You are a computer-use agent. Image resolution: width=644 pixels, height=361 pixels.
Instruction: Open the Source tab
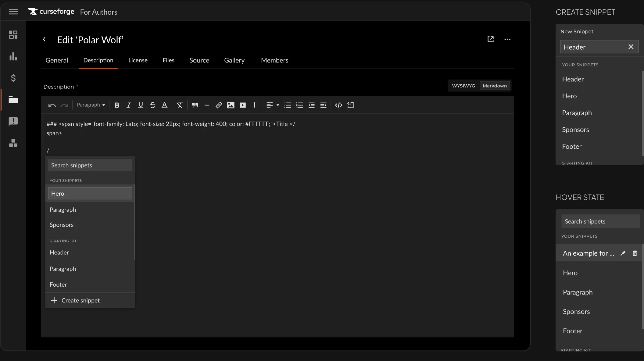(199, 60)
